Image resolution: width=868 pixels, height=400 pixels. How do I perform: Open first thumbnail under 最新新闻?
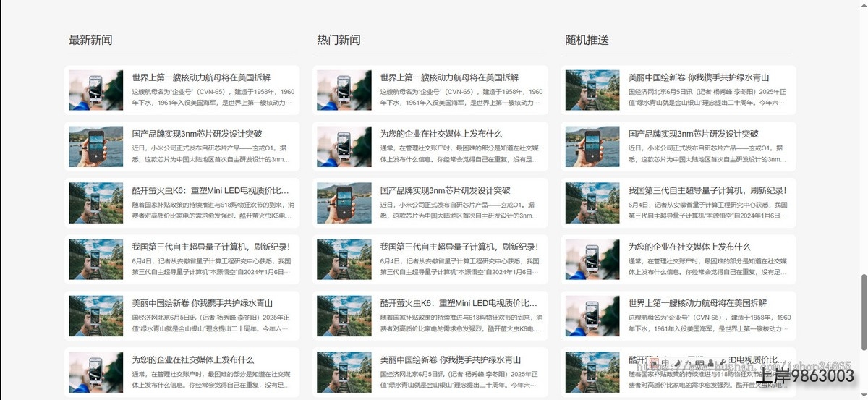(95, 90)
